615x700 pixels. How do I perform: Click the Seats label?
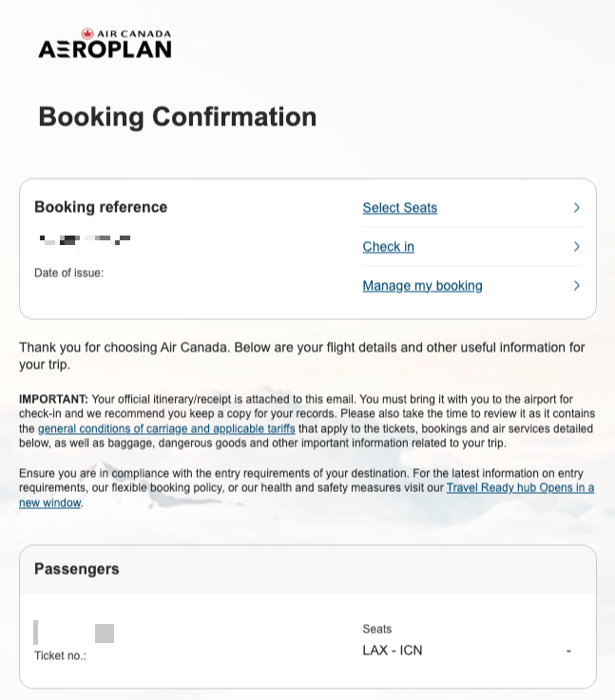pos(376,629)
